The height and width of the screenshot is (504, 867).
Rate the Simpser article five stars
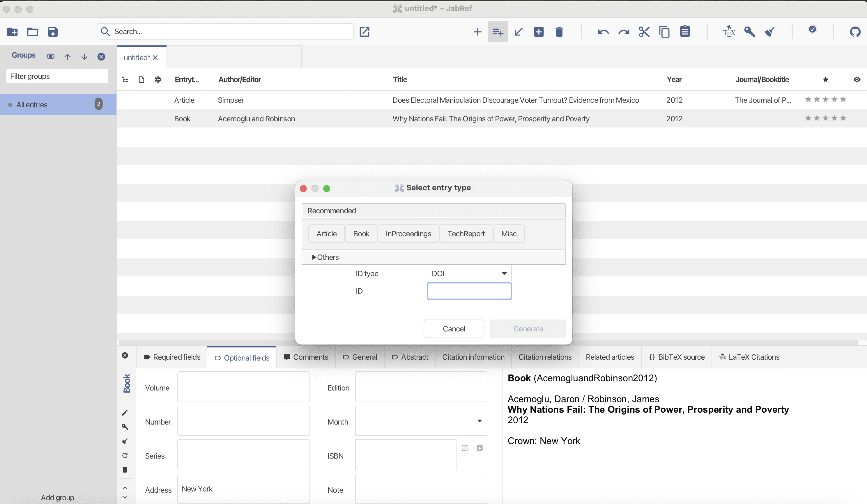843,100
